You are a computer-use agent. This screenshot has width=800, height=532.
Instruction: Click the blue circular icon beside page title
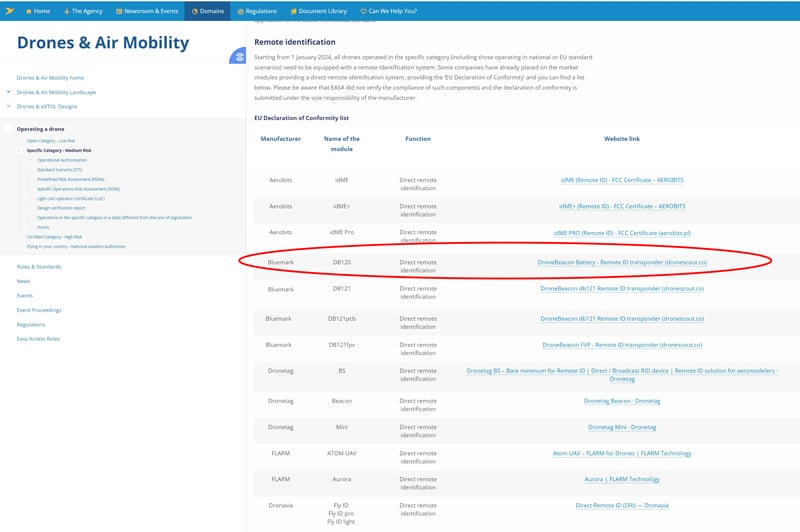(x=238, y=57)
